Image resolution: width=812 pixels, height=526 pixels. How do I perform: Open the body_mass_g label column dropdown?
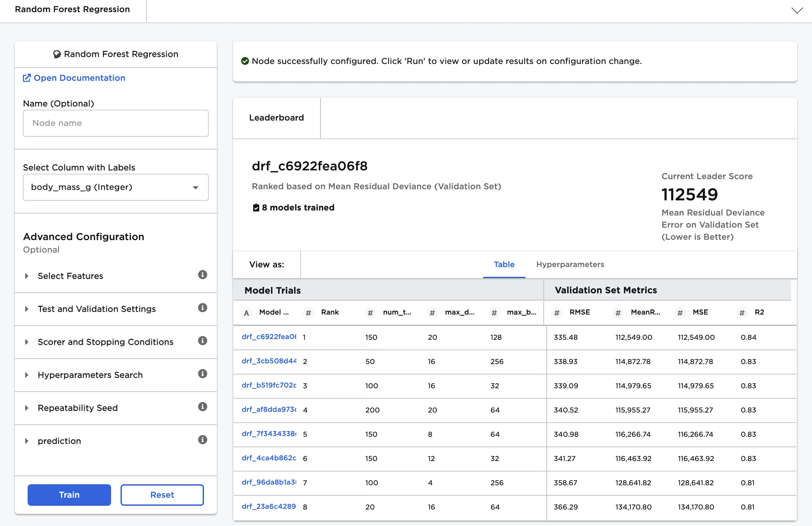pyautogui.click(x=115, y=187)
